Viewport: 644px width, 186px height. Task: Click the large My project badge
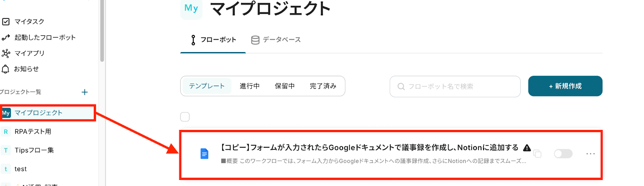191,8
